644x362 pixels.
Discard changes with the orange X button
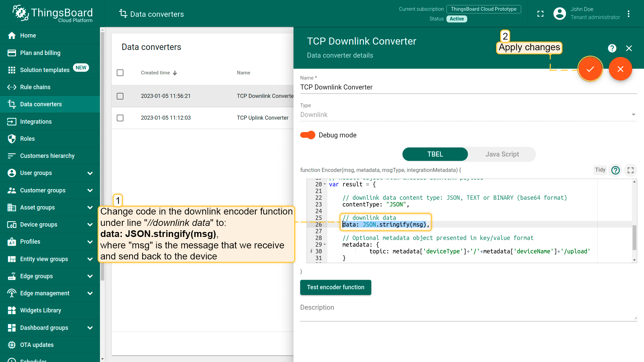621,69
